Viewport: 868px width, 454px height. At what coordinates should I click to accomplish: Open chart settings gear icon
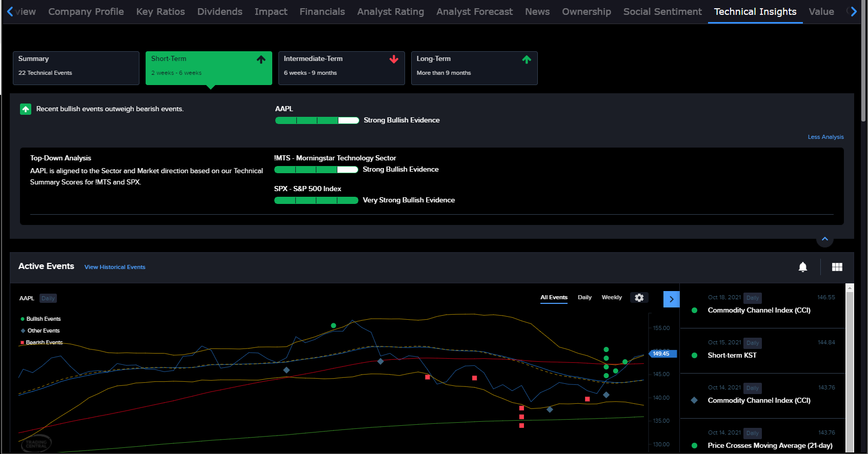click(x=639, y=298)
